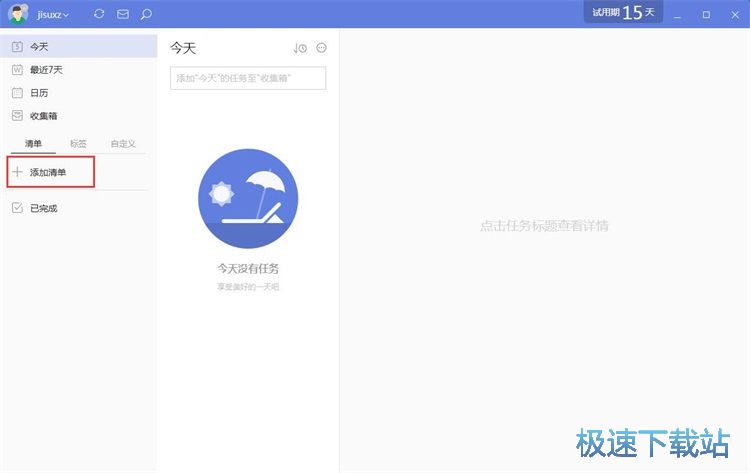750x473 pixels.
Task: Click the user avatar picture
Action: [18, 13]
